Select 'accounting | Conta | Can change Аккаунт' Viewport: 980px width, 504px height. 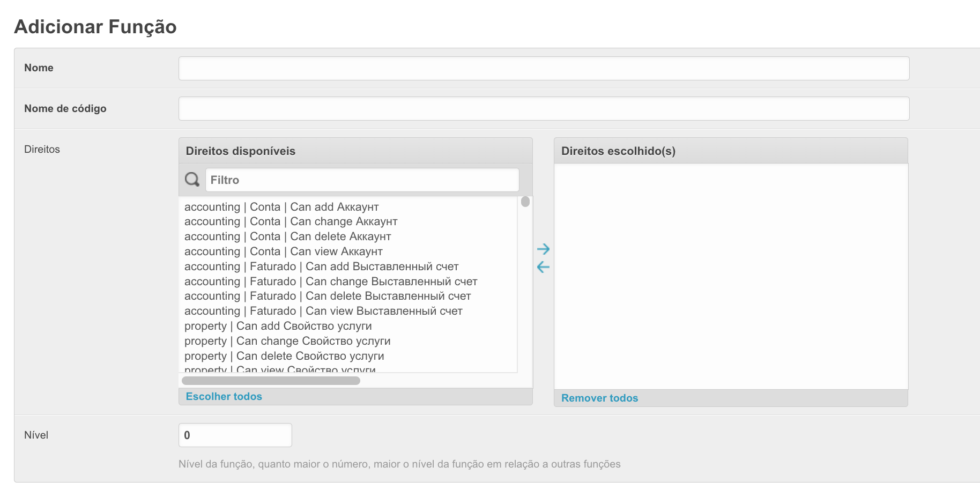pyautogui.click(x=291, y=221)
